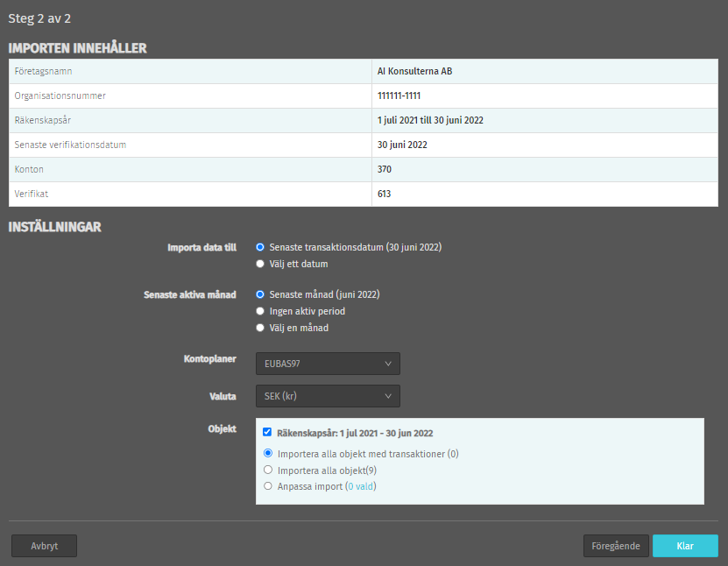Screen dimensions: 728x566
Task: Toggle the Räkenskapsår 1 jul 2021 checkbox
Action: (x=267, y=432)
